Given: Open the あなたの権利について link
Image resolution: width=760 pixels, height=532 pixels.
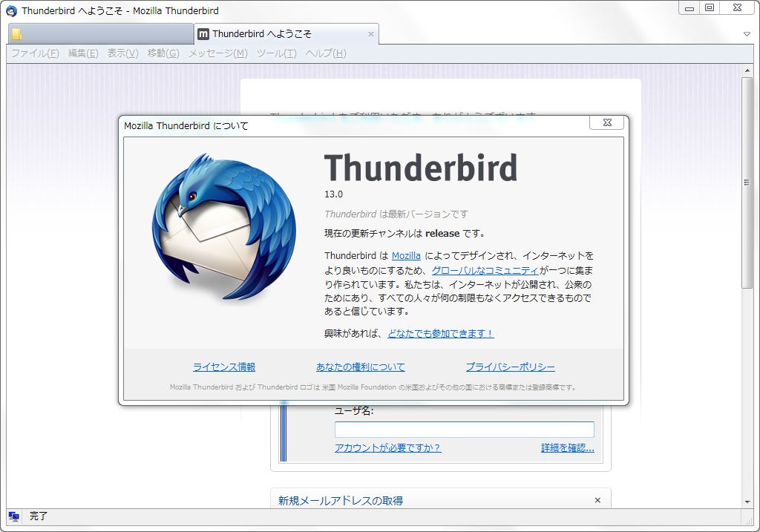Looking at the screenshot, I should (x=358, y=367).
